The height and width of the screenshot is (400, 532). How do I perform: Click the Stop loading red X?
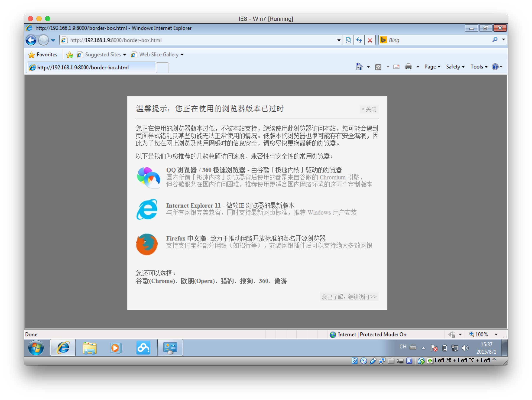[370, 40]
